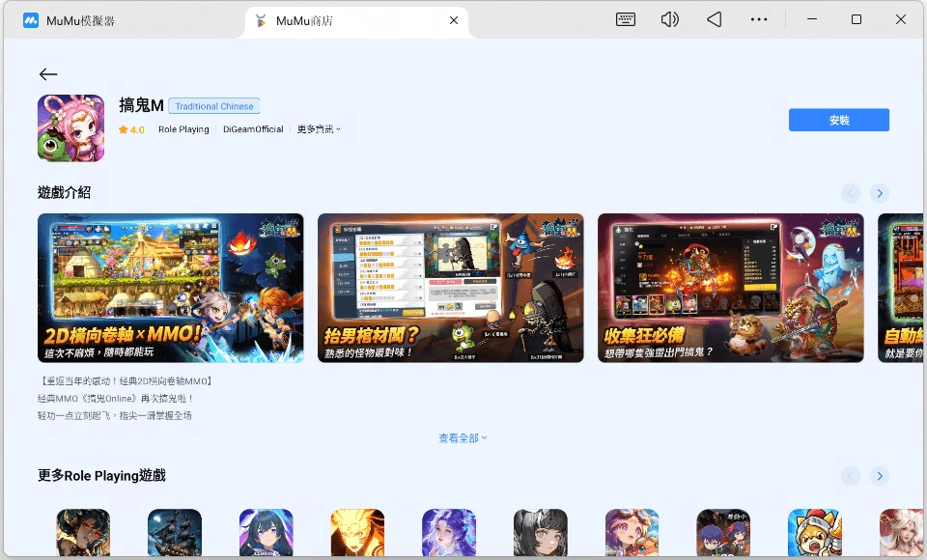Expand the 更多資訊 dropdown
Viewport: 927px width, 560px height.
319,129
